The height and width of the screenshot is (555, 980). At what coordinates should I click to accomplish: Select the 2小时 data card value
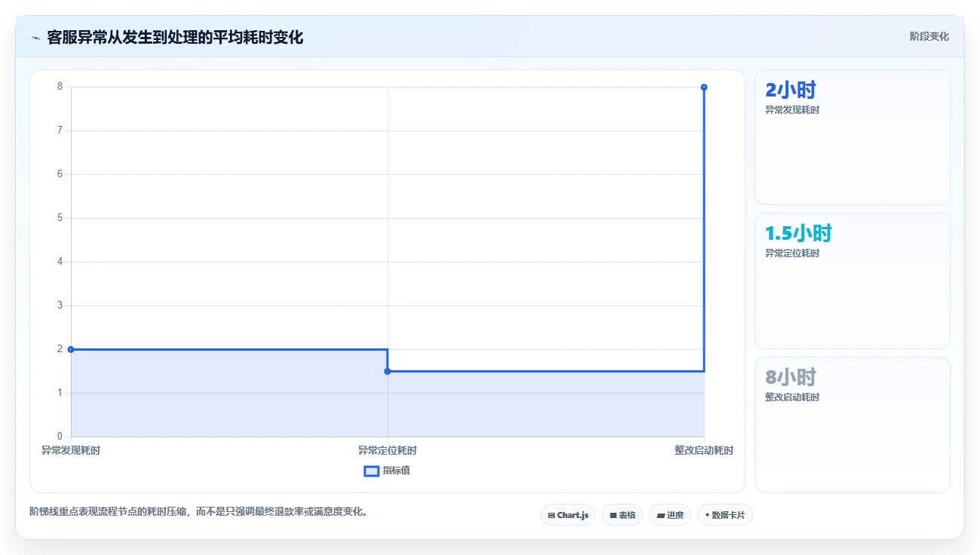click(791, 90)
